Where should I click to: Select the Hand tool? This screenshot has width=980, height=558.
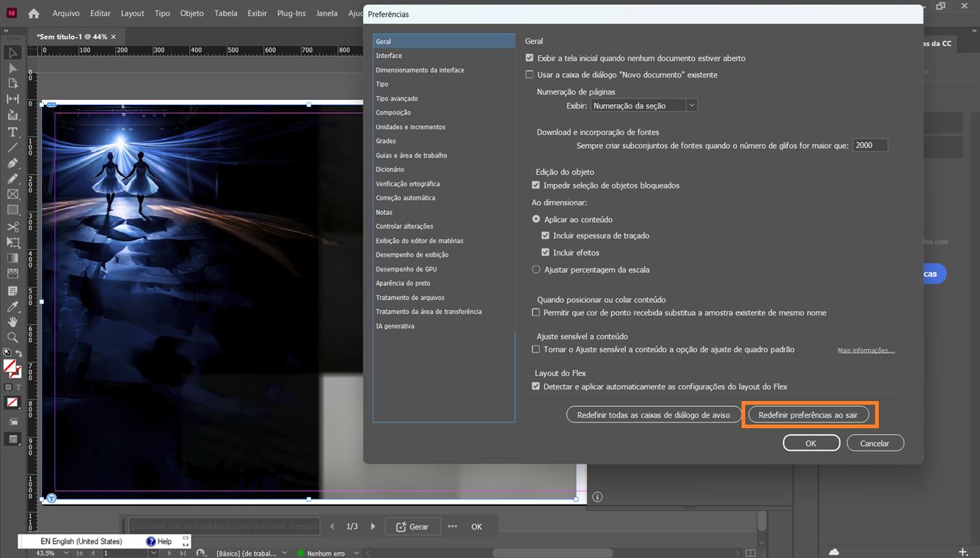pos(12,322)
